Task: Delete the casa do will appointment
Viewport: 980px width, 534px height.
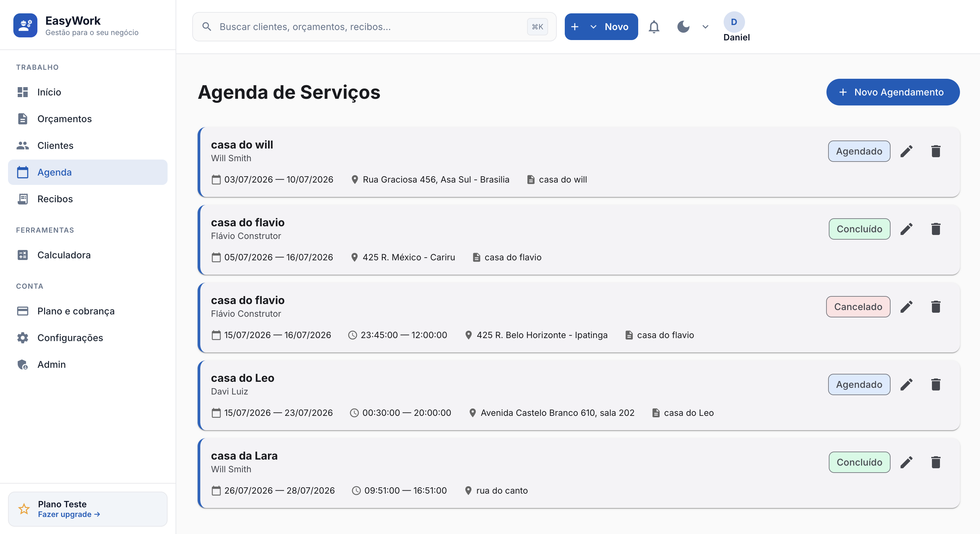Action: (x=936, y=151)
